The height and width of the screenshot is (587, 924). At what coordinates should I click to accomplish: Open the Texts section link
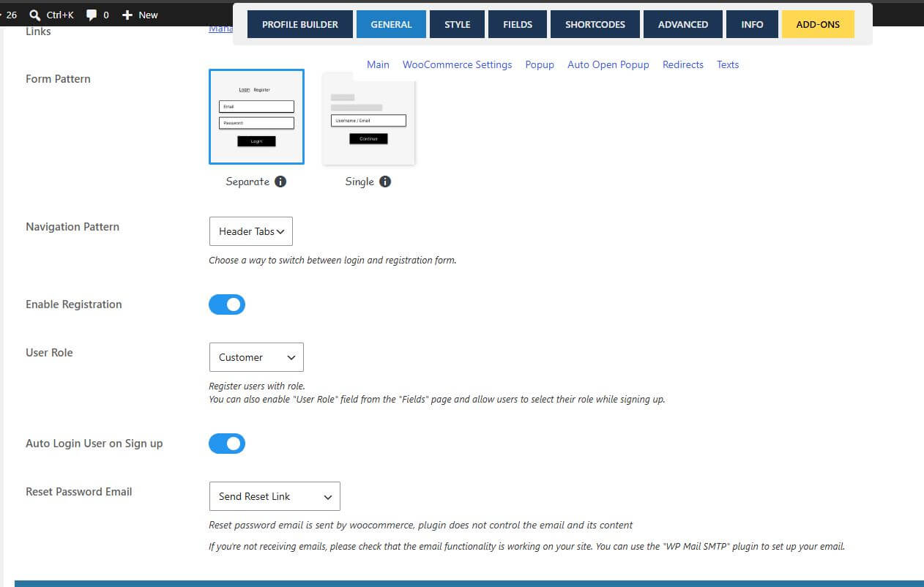click(728, 64)
